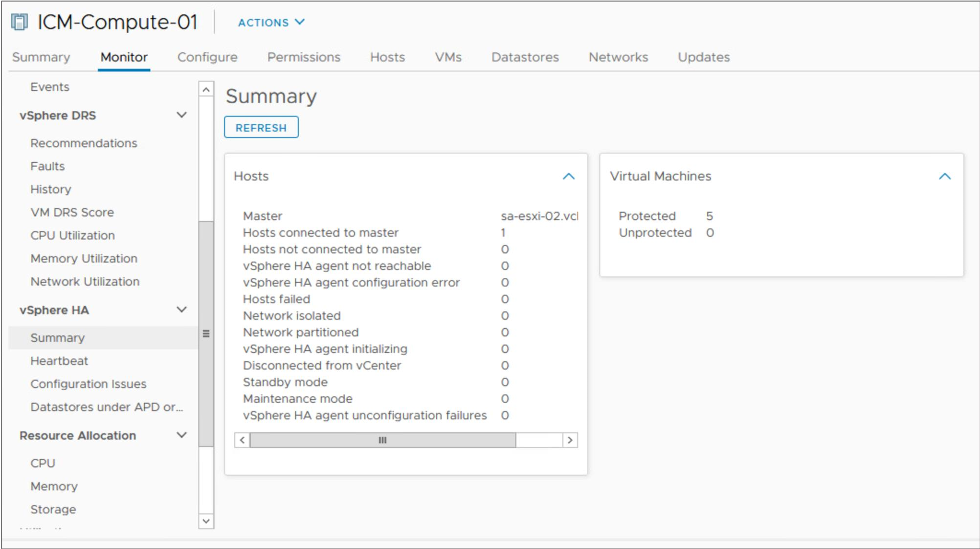Click 'Network partitioned' row

410,333
